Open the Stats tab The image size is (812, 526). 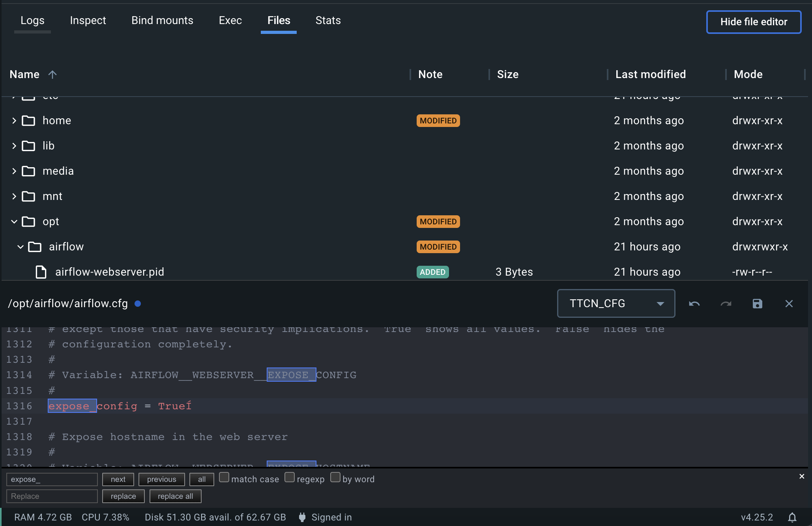pos(328,21)
